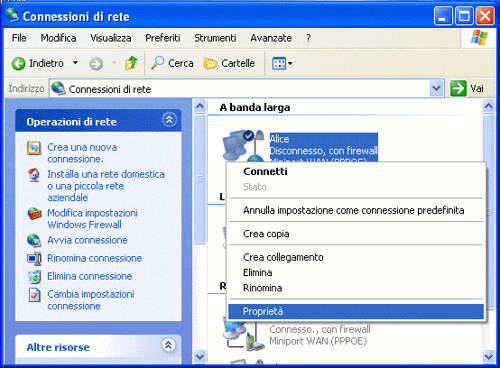Click the Indietro back arrow icon
This screenshot has width=500, height=368.
[18, 63]
